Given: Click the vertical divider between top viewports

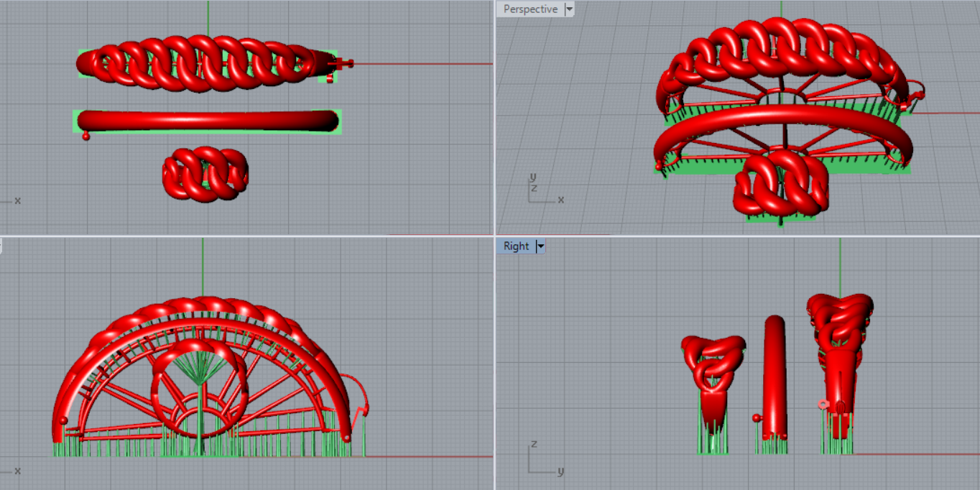Looking at the screenshot, I should tap(494, 115).
